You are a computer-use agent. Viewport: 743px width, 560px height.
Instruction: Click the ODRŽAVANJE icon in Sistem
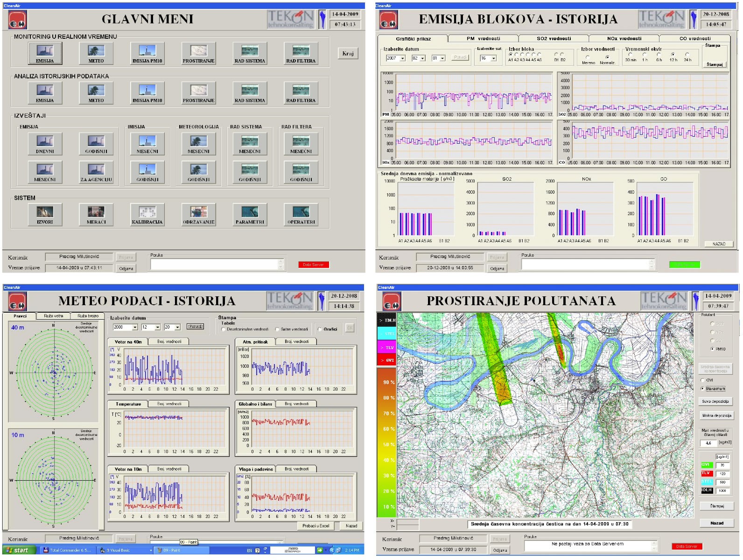point(198,214)
